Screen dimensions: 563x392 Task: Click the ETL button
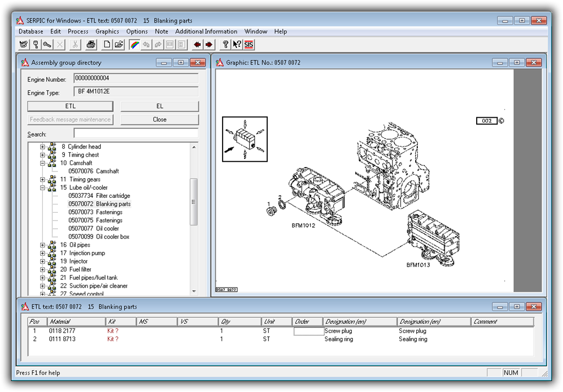tap(70, 106)
